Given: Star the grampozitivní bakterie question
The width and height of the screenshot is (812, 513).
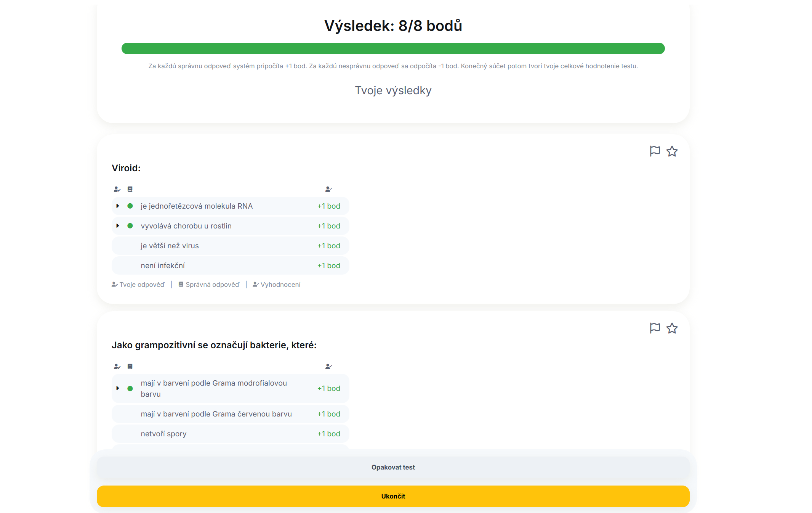Looking at the screenshot, I should 672,328.
